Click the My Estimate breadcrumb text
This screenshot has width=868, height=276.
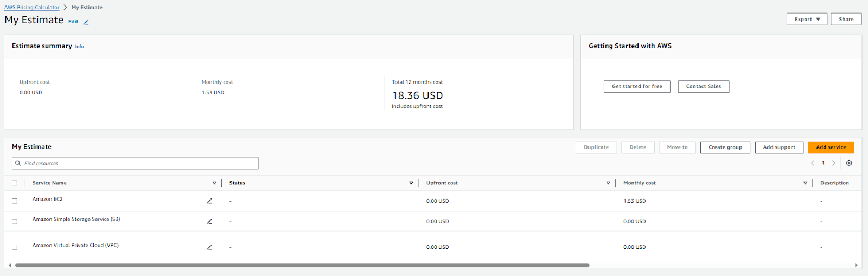[87, 8]
